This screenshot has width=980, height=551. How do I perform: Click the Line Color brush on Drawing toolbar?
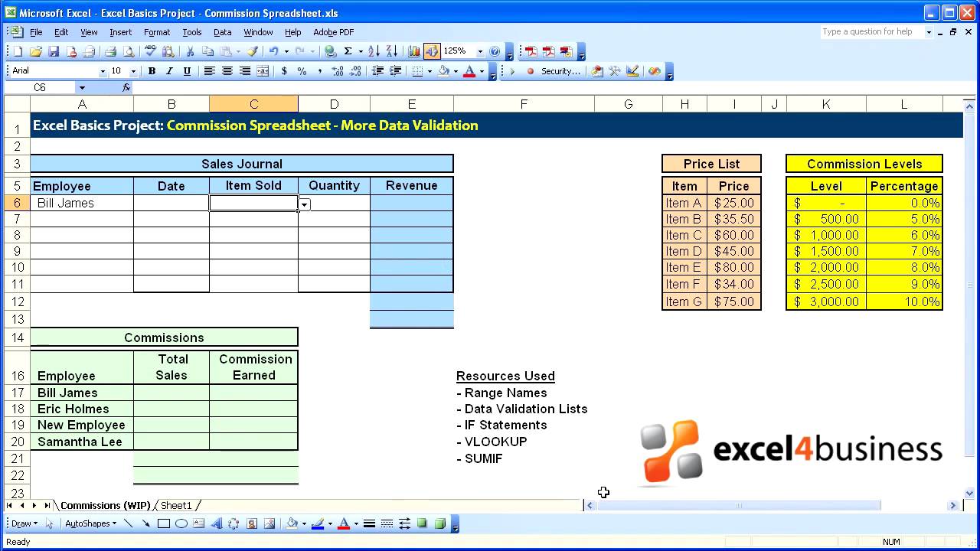point(318,523)
